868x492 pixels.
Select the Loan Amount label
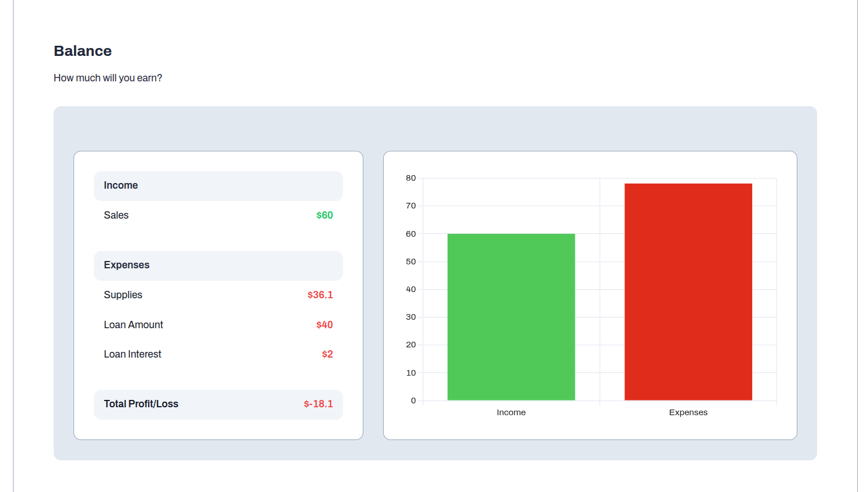point(133,325)
